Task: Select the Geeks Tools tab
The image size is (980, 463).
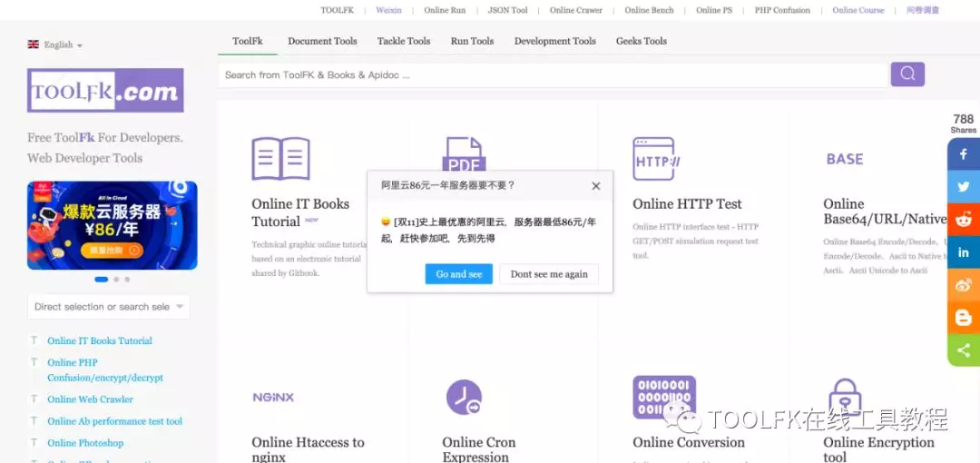Action: pos(642,41)
